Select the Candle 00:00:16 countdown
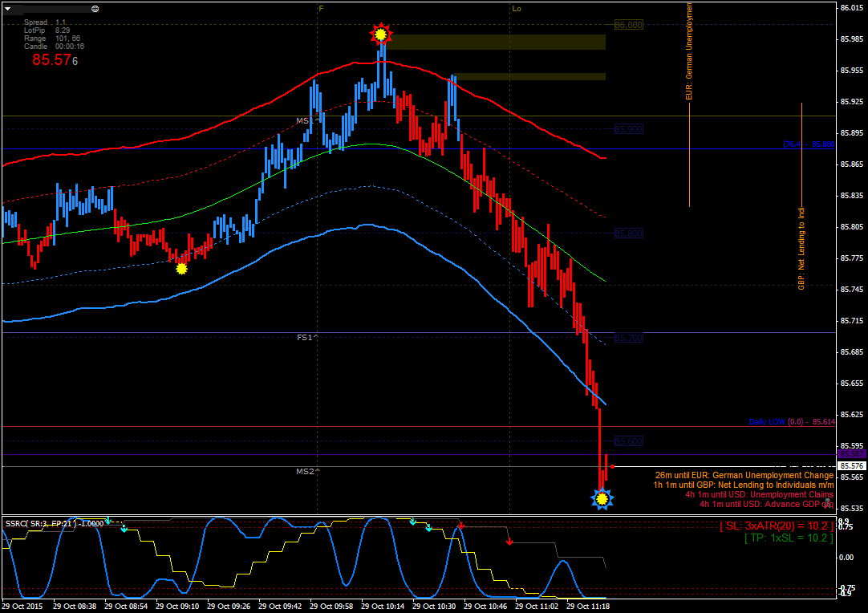 coord(55,47)
